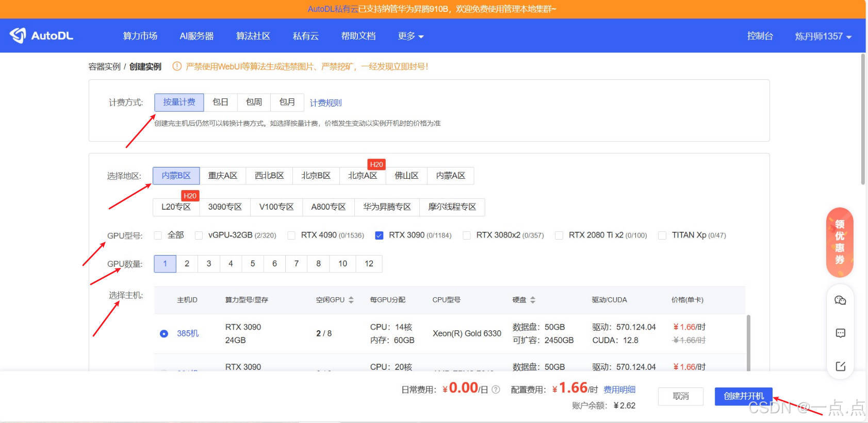Click the warning info icon beside breadcrumb
Screen dimensions: 868x423
[177, 66]
